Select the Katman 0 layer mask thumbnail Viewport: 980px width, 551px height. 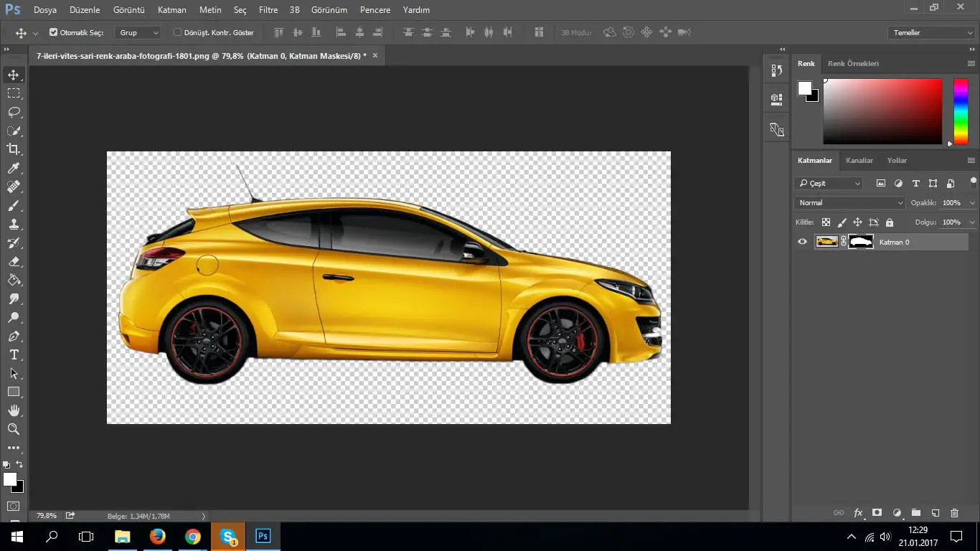click(x=861, y=242)
